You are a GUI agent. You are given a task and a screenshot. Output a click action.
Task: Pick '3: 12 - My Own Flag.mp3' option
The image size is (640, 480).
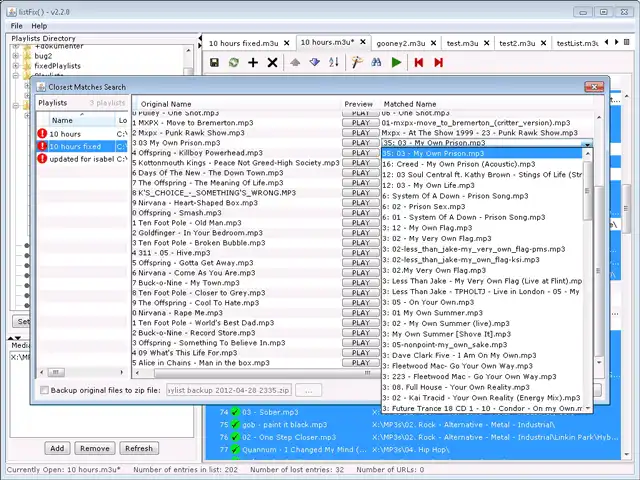click(x=482, y=228)
